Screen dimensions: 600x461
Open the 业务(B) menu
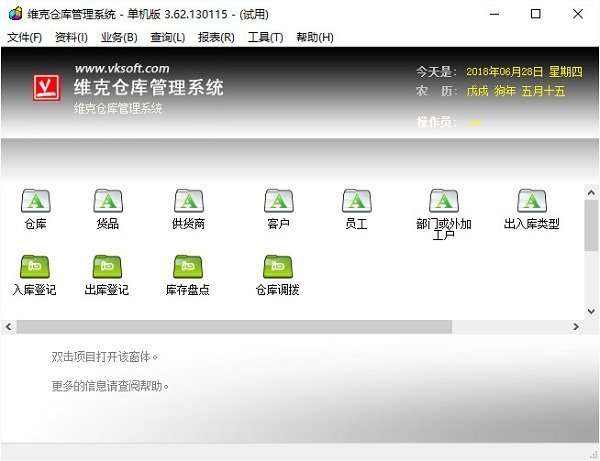click(119, 37)
